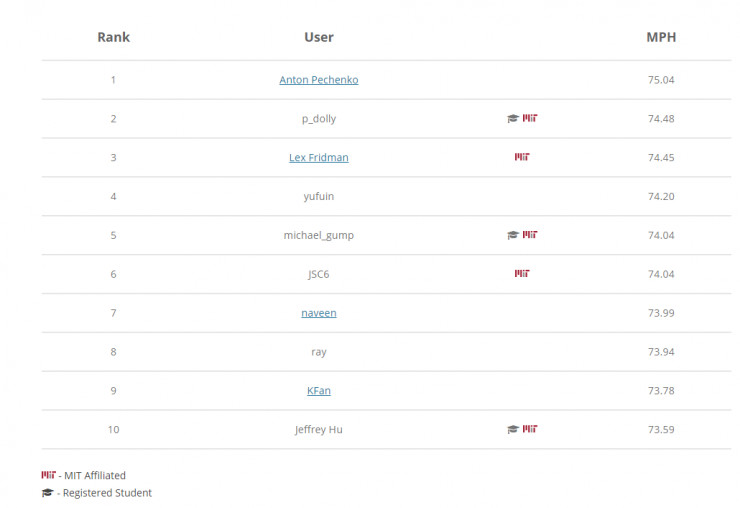Viewport: 740px width, 508px height.
Task: Click the graduation cap icon next to p_dolly
Action: coord(513,119)
